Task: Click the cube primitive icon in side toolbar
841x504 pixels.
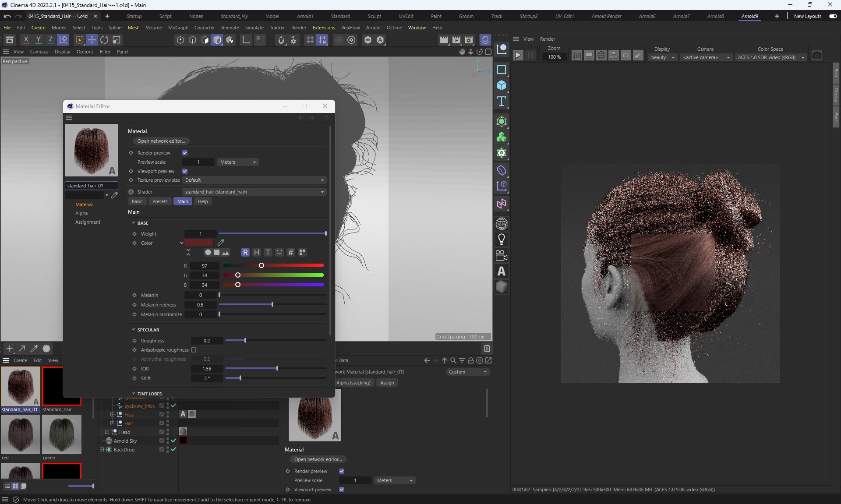Action: (x=502, y=85)
